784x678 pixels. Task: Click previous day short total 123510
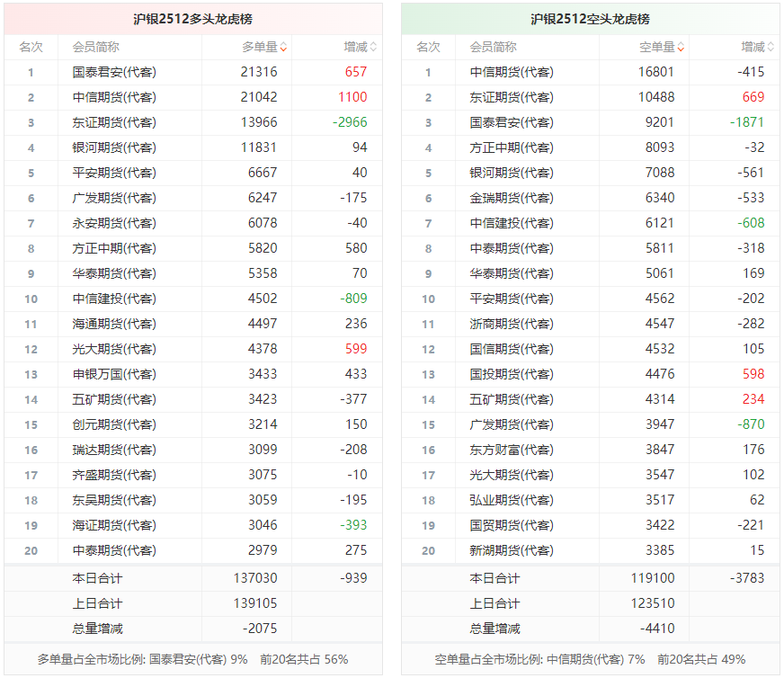coord(653,603)
